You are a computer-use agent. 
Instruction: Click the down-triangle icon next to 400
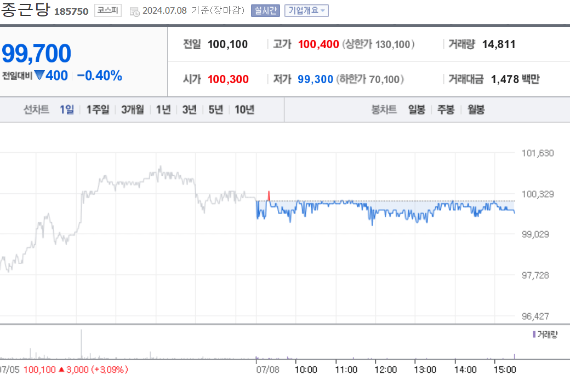pos(39,75)
